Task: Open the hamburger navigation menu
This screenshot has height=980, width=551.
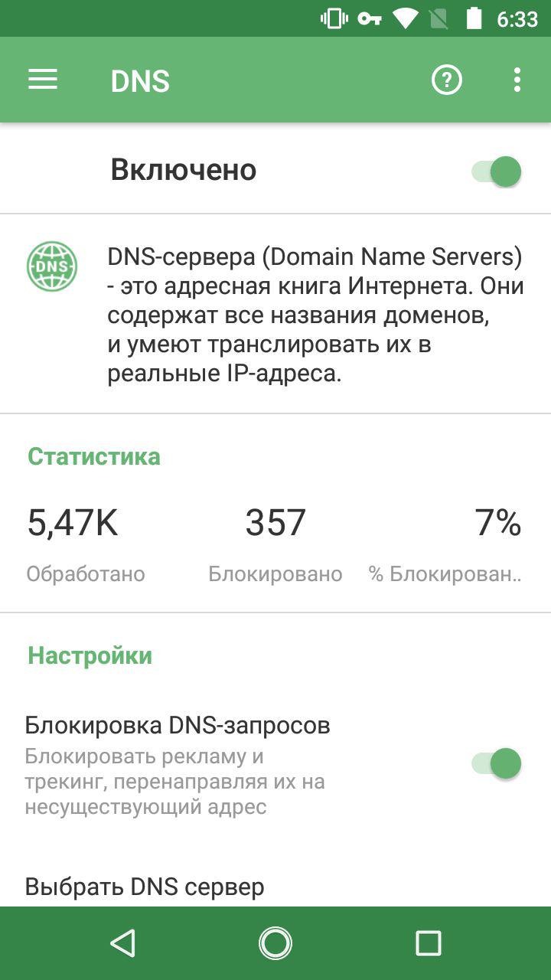Action: pos(43,80)
